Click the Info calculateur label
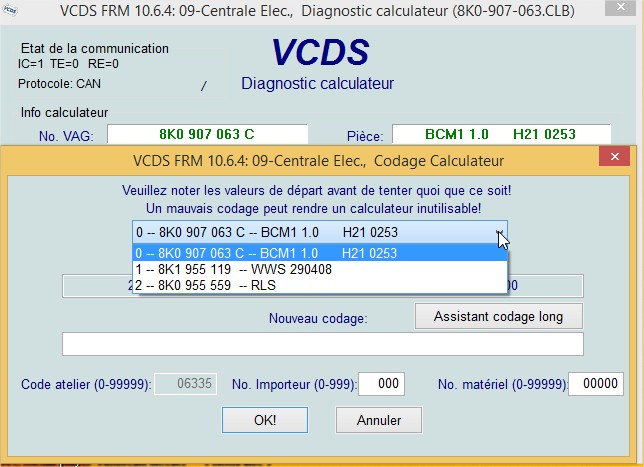 (64, 113)
